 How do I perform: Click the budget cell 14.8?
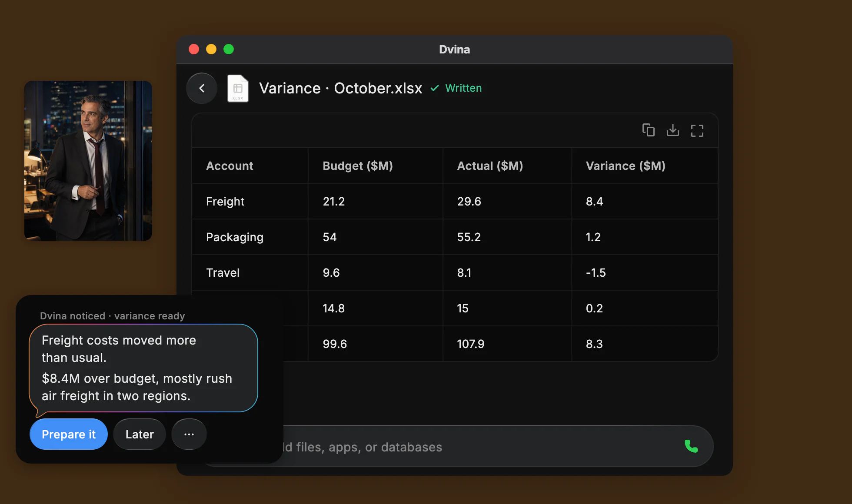[333, 308]
